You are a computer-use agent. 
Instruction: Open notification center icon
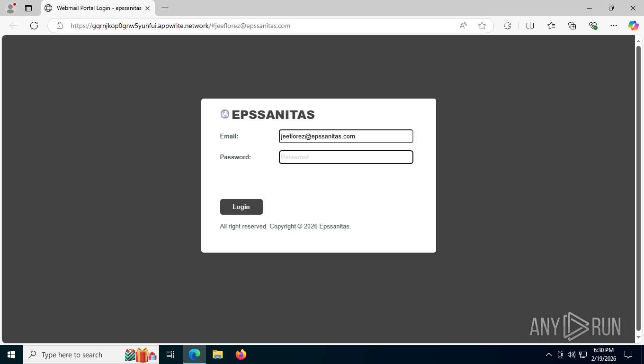pos(628,355)
